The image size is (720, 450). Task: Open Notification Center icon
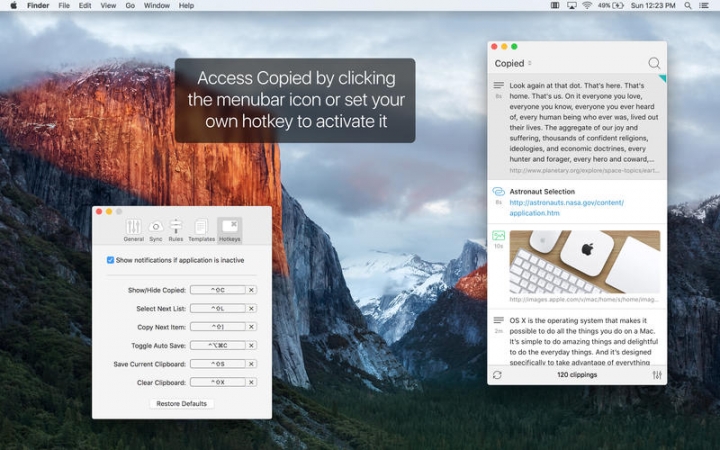[703, 6]
